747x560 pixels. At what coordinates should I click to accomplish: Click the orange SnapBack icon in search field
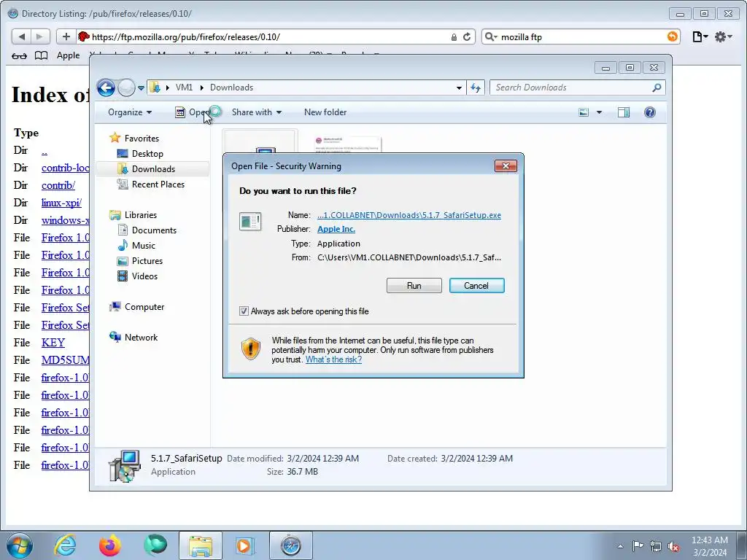coord(672,36)
